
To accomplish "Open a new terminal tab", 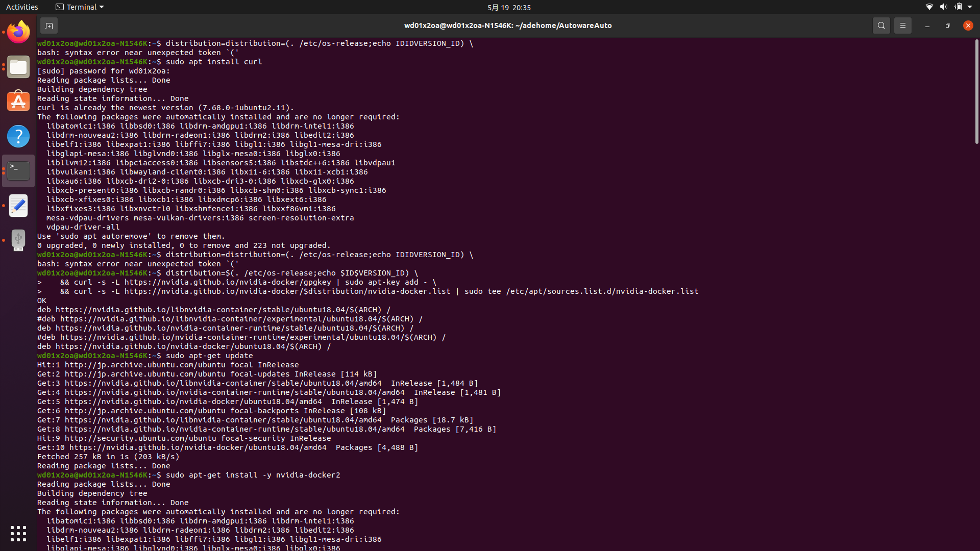I will pyautogui.click(x=48, y=25).
